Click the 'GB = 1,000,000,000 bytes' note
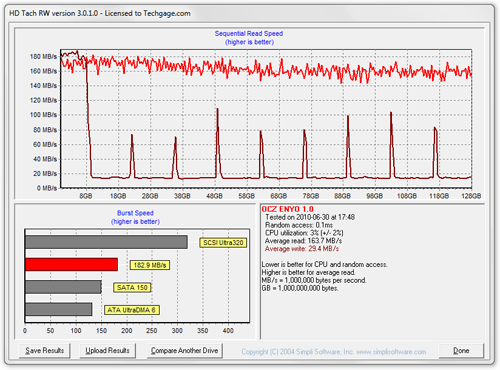The height and width of the screenshot is (370, 500). [300, 288]
